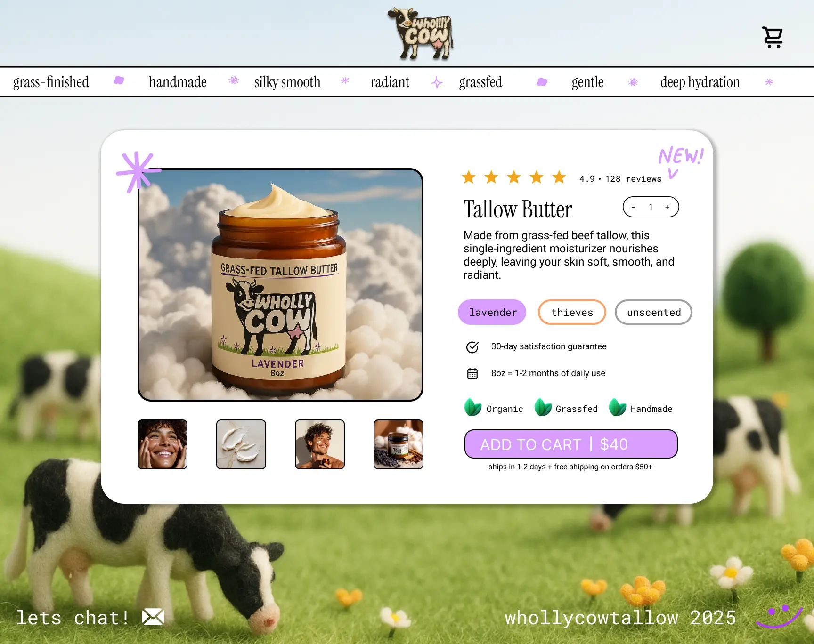Select the lavender scent option
Viewport: 814px width, 644px height.
tap(492, 312)
